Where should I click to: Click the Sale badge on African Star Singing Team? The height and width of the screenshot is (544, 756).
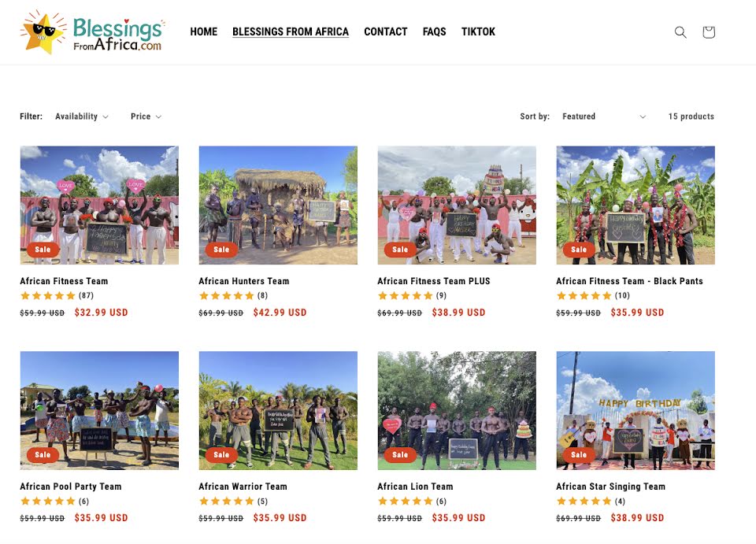579,454
